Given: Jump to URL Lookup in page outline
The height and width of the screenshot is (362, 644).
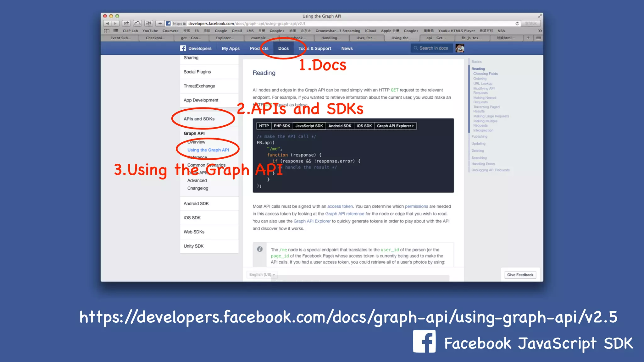Looking at the screenshot, I should click(483, 84).
